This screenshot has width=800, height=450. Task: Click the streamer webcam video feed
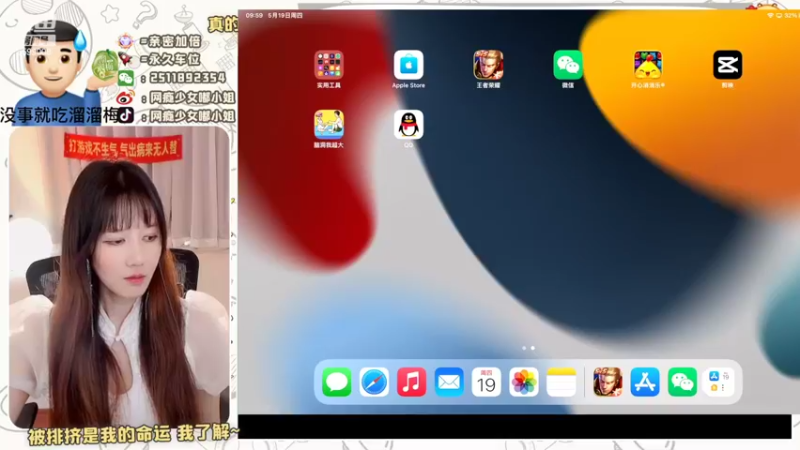pos(119,277)
